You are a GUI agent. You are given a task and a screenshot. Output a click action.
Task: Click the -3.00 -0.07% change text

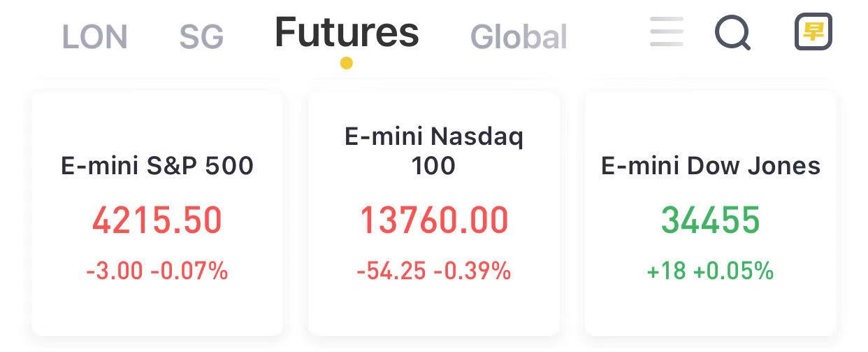point(157,271)
